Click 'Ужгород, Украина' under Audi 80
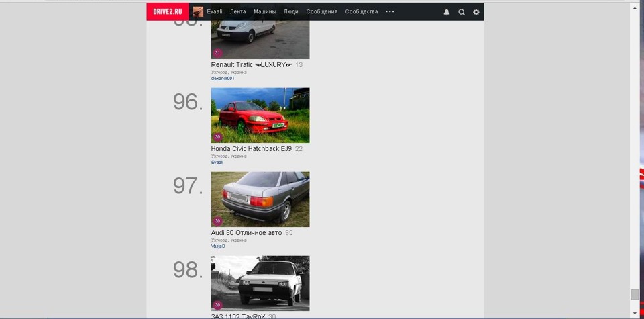 tap(229, 240)
